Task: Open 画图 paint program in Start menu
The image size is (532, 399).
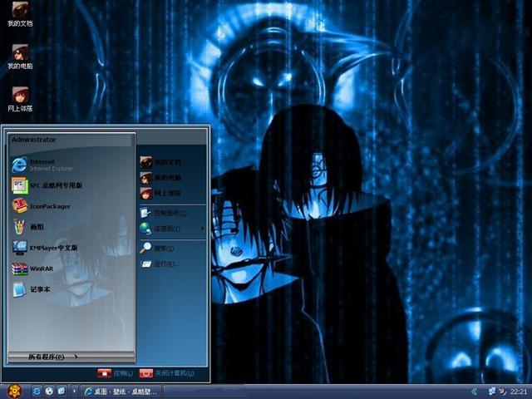Action: (x=27, y=227)
